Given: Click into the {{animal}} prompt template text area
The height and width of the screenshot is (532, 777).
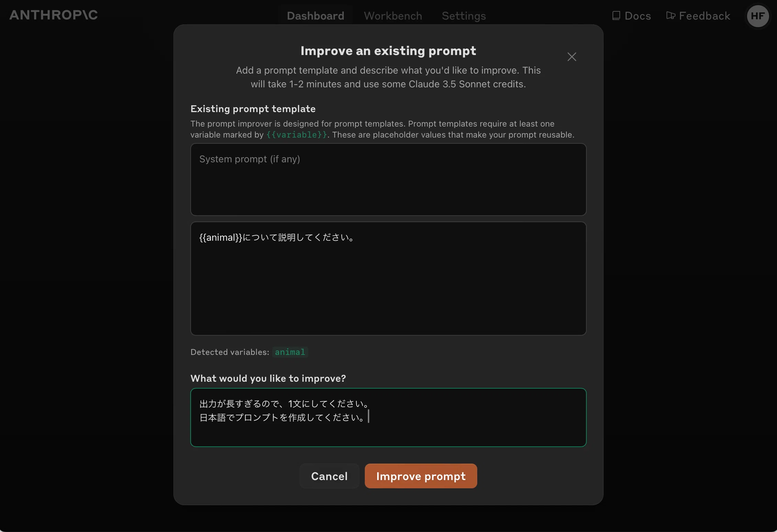Looking at the screenshot, I should 388,279.
